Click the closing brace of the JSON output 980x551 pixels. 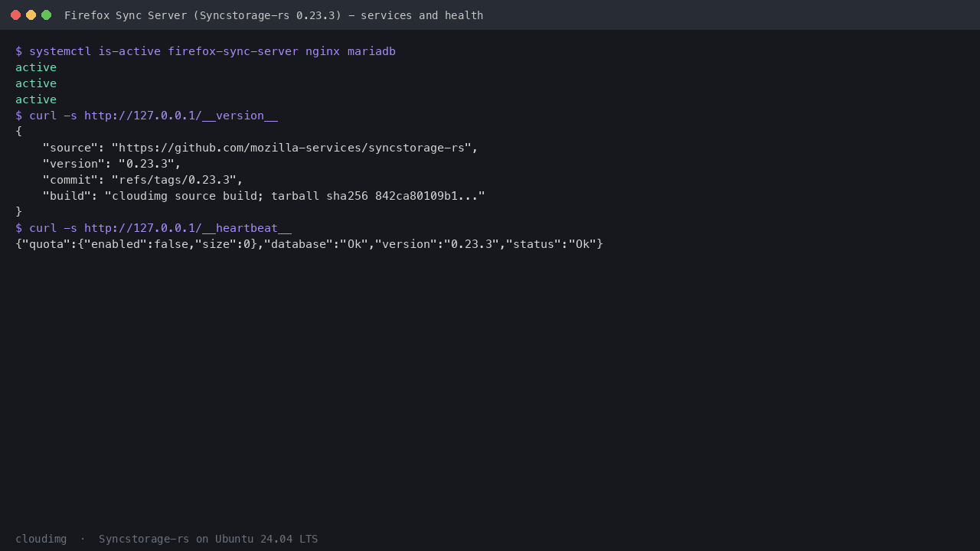[x=18, y=211]
